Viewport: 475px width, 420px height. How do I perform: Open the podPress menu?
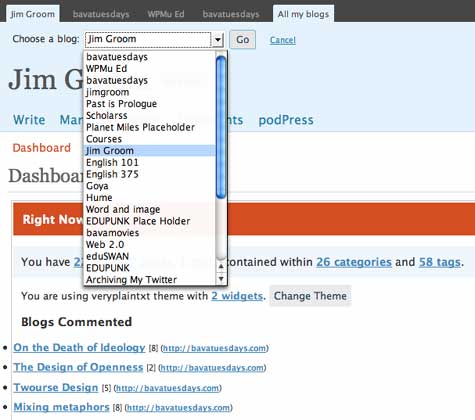pyautogui.click(x=286, y=120)
